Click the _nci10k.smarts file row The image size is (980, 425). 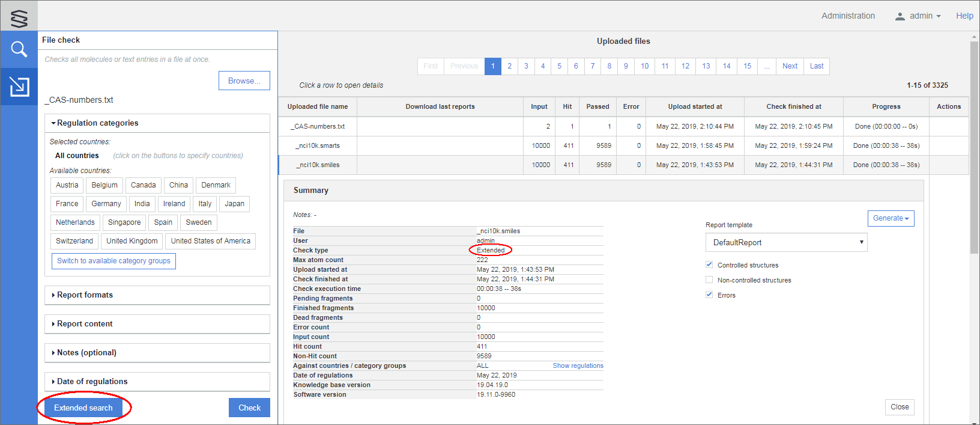318,145
